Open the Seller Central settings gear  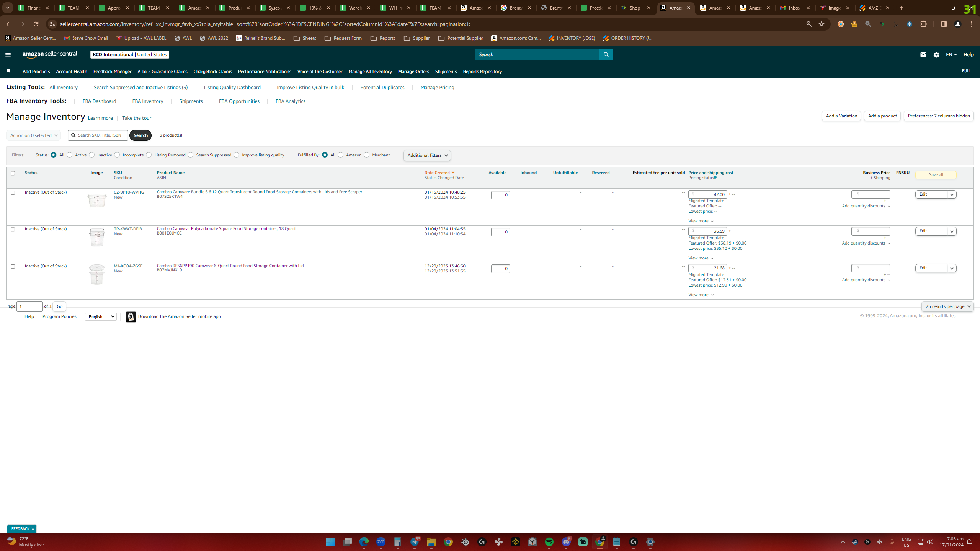coord(936,55)
